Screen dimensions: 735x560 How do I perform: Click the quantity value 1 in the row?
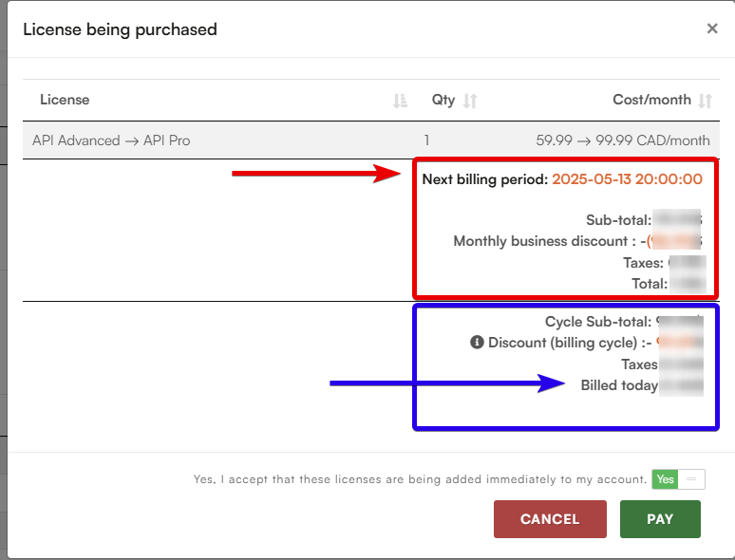tap(426, 140)
